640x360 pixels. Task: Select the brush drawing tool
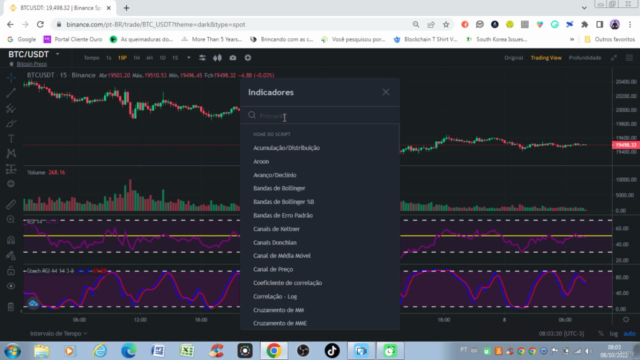[x=11, y=123]
